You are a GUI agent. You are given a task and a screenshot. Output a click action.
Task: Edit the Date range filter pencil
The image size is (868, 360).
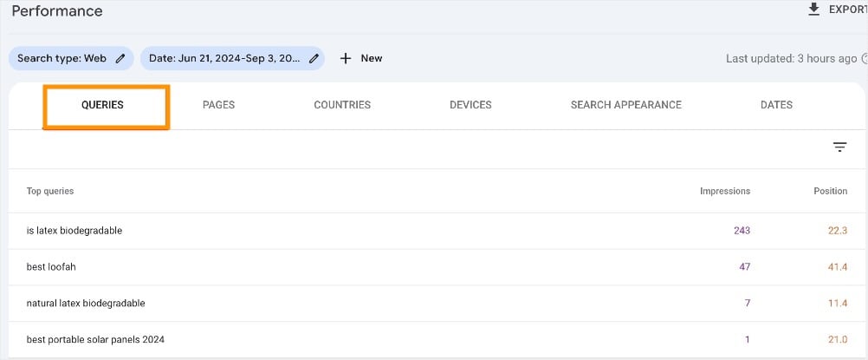point(314,58)
